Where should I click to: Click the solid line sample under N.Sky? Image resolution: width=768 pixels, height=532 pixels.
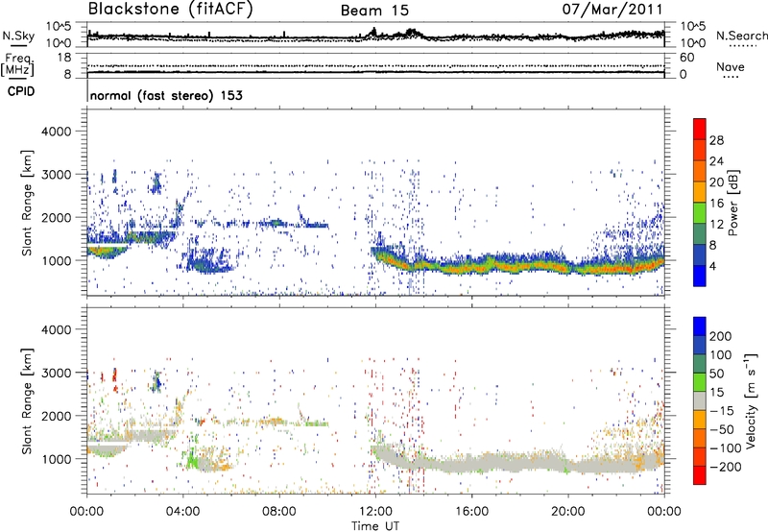coord(18,45)
